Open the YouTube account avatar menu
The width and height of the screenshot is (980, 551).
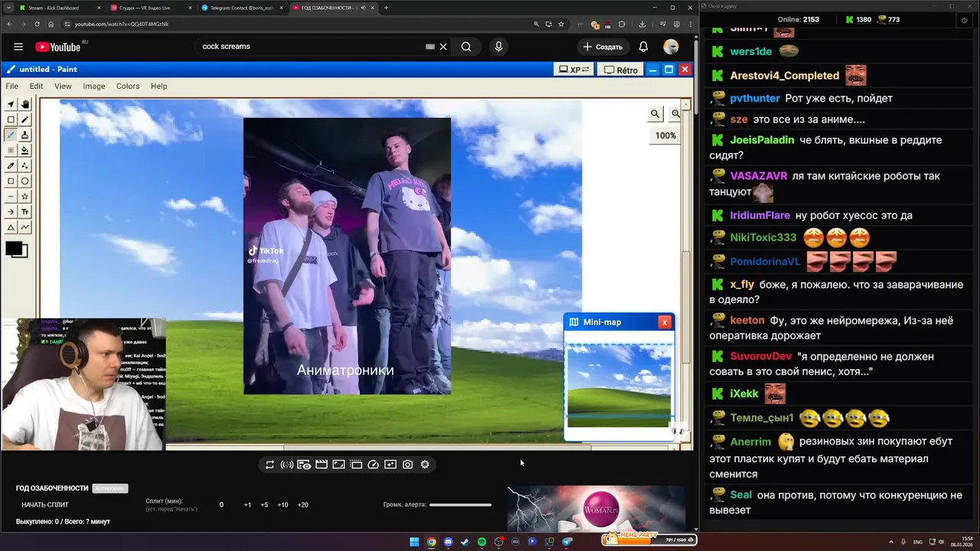tap(671, 47)
